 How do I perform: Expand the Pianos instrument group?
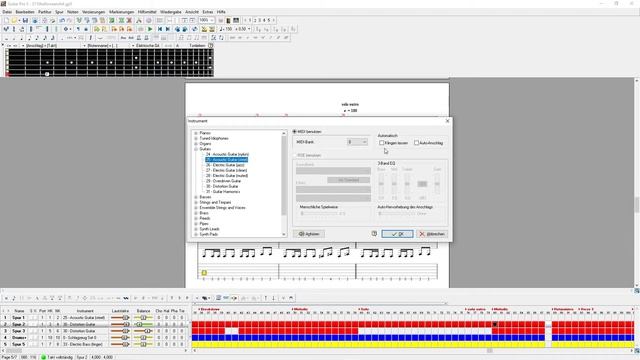pos(196,133)
